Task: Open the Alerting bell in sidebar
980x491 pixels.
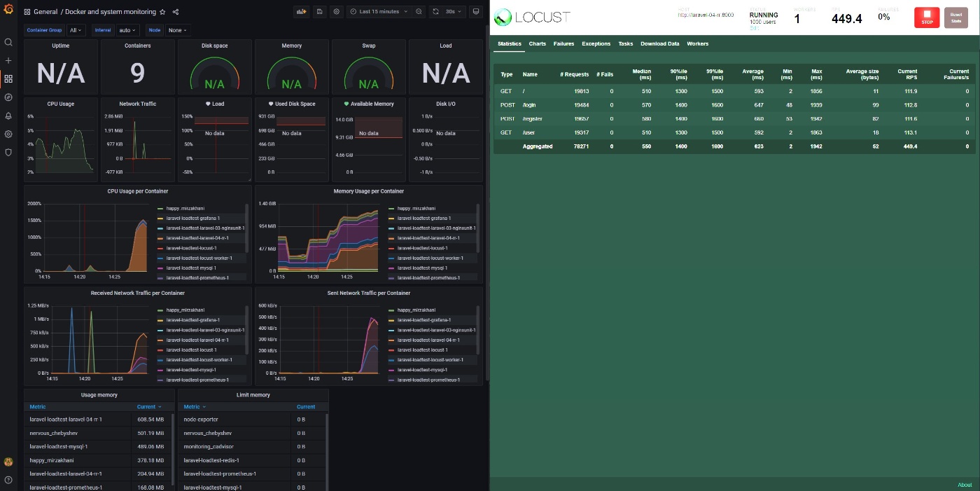Action: (x=8, y=116)
